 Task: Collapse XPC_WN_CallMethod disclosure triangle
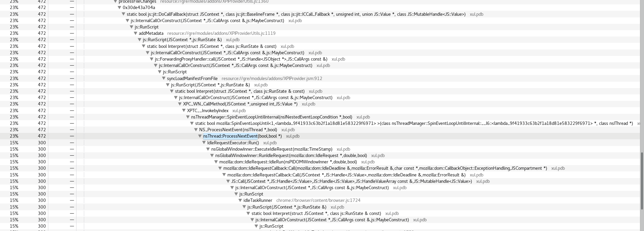[180, 104]
